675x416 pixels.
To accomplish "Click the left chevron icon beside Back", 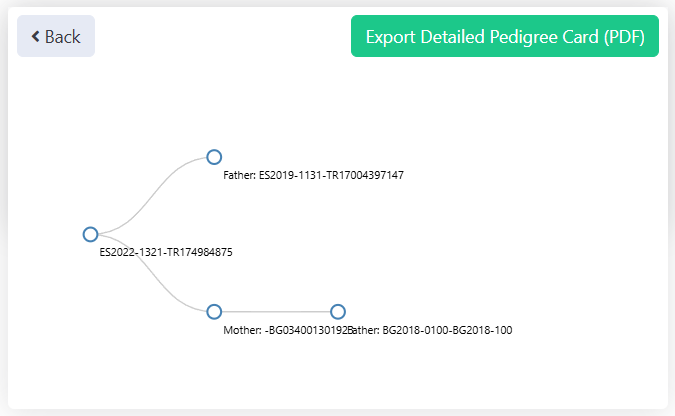I will tap(36, 37).
